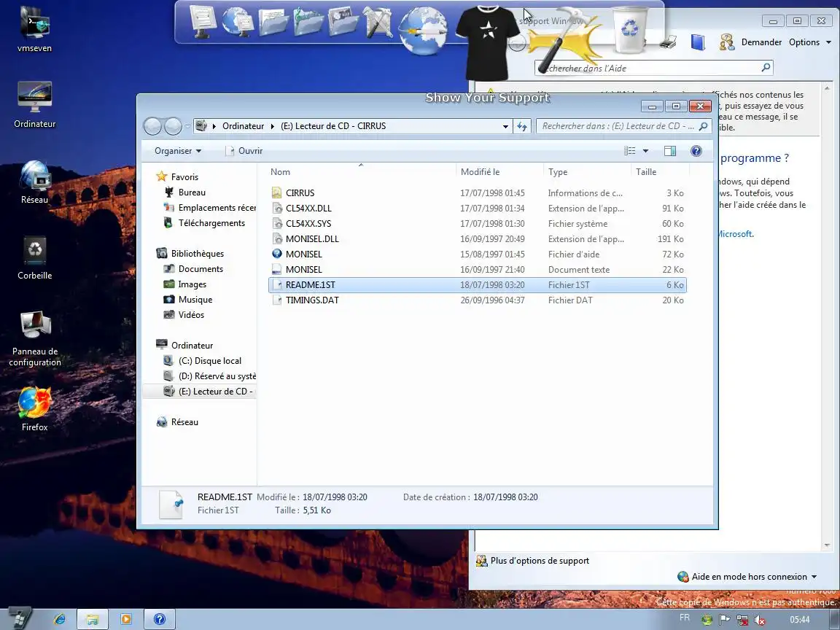Screen dimensions: 840x630
Task: Sort by the Taille column header
Action: coord(646,172)
